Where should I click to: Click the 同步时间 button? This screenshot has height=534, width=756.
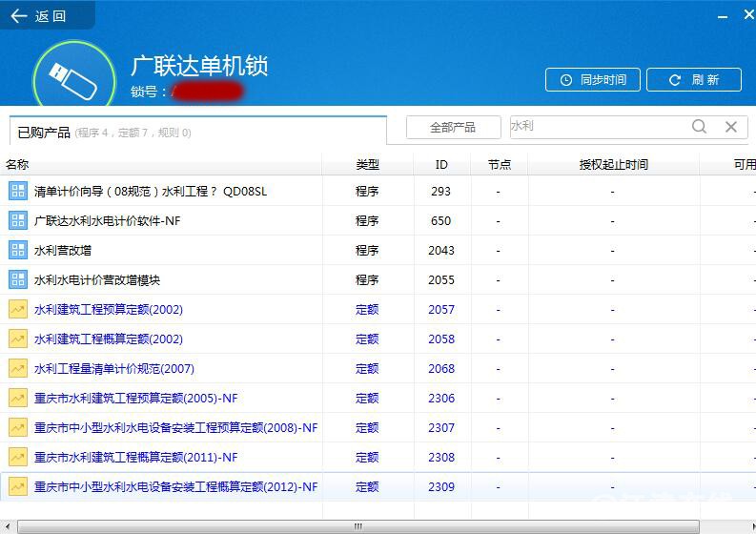[x=593, y=79]
